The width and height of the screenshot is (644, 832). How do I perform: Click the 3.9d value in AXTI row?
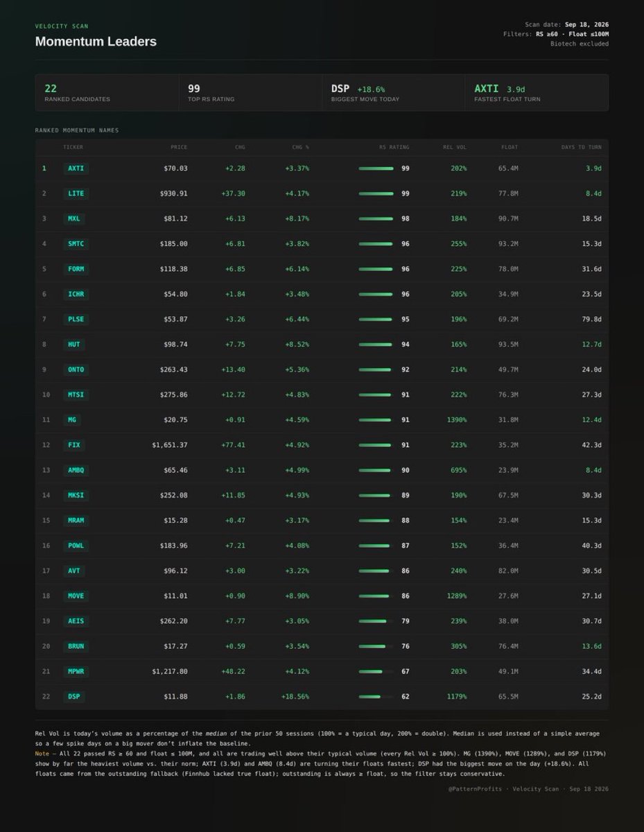coord(593,168)
